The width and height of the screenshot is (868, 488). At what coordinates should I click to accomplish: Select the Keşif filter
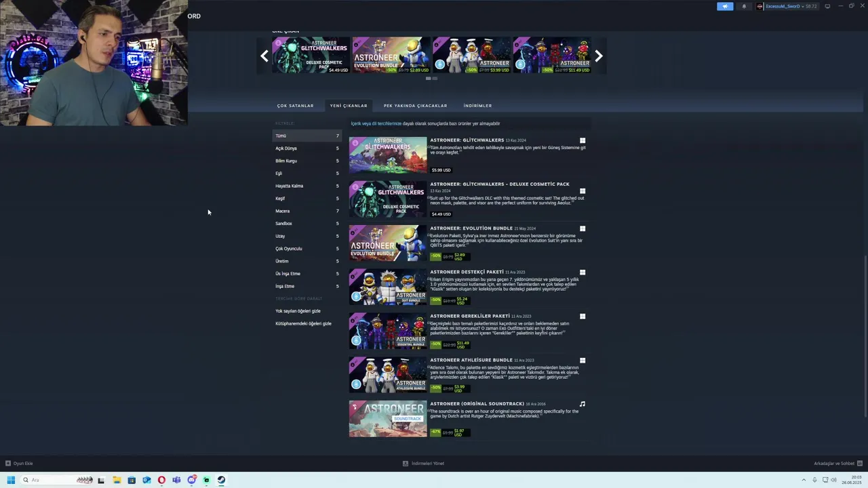coord(307,199)
